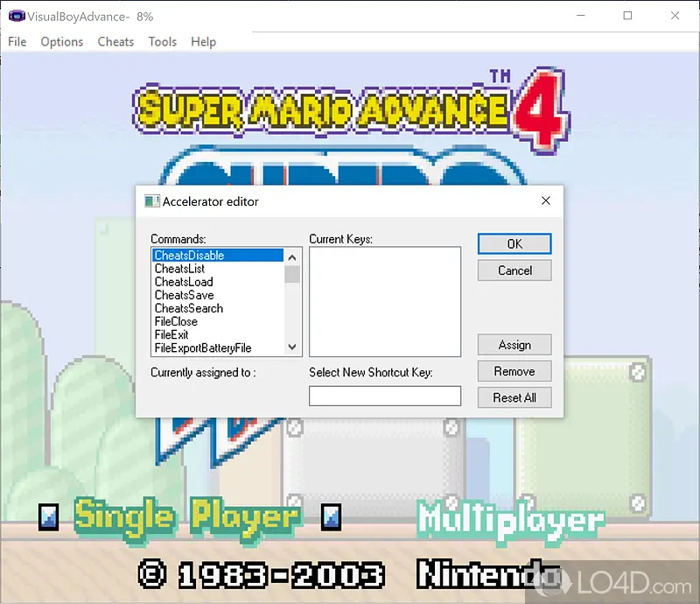Image resolution: width=700 pixels, height=604 pixels.
Task: Select FileExportBatteryFile command
Action: click(203, 348)
